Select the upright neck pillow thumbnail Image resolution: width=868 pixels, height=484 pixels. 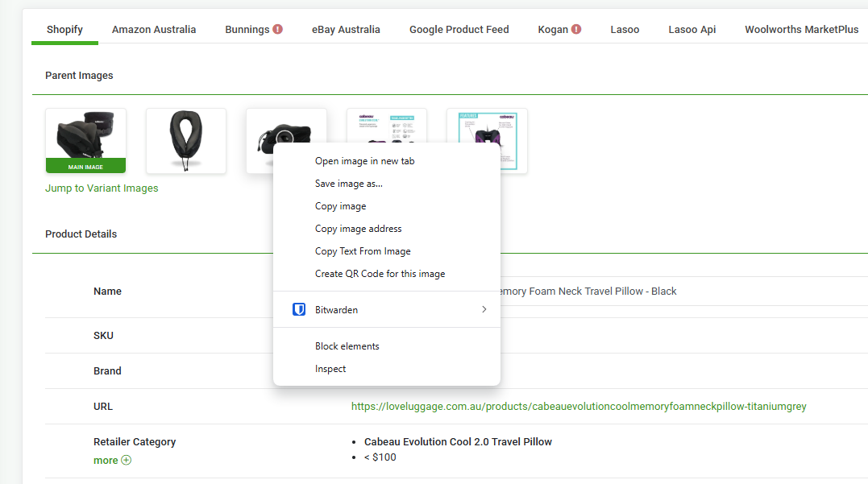186,141
